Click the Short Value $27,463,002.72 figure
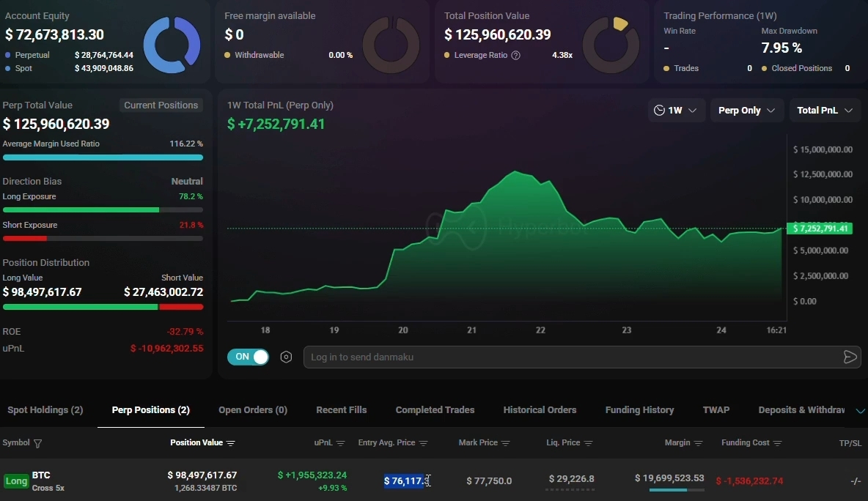The width and height of the screenshot is (868, 501). click(x=163, y=292)
